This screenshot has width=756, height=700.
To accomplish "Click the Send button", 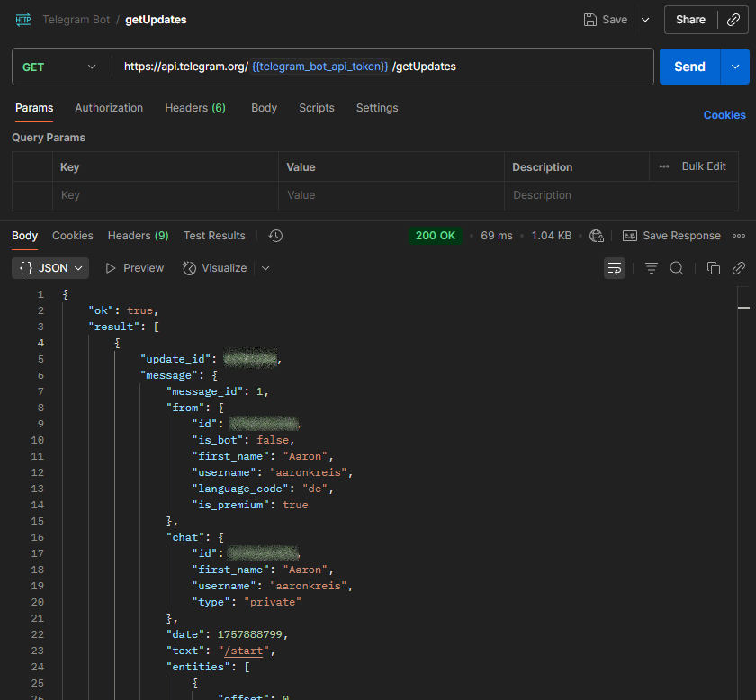I will pyautogui.click(x=689, y=67).
